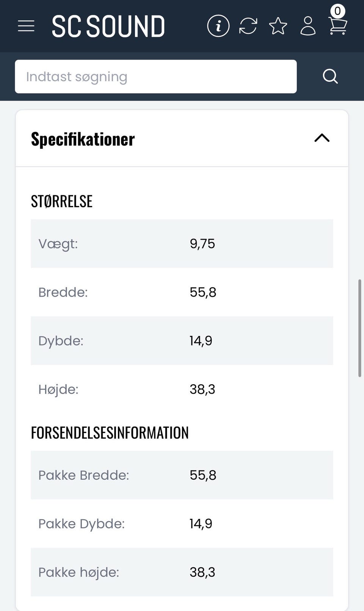Click the Pakke højde row
The height and width of the screenshot is (611, 364).
click(182, 572)
